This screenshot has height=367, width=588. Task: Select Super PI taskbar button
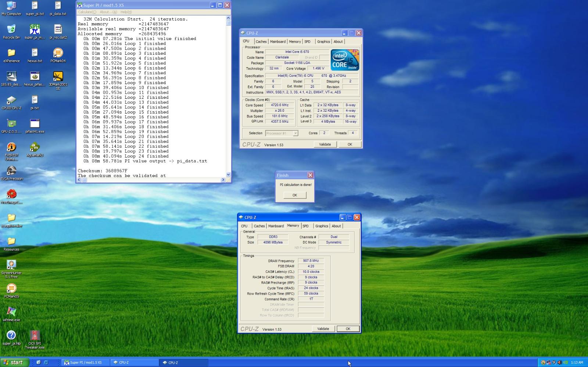click(86, 362)
